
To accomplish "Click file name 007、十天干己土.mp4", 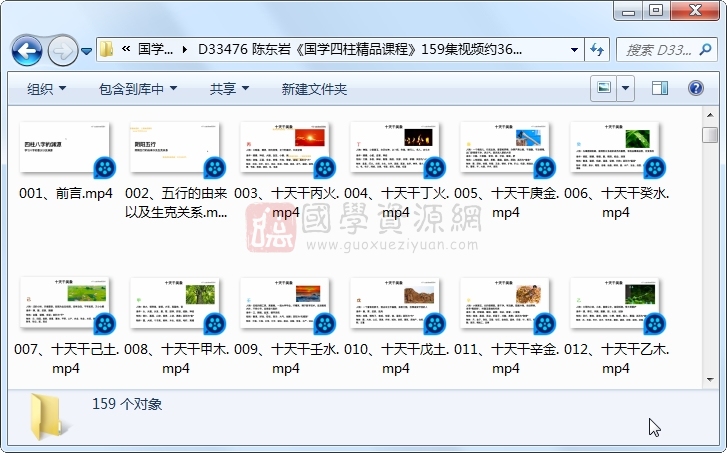I will click(x=66, y=359).
